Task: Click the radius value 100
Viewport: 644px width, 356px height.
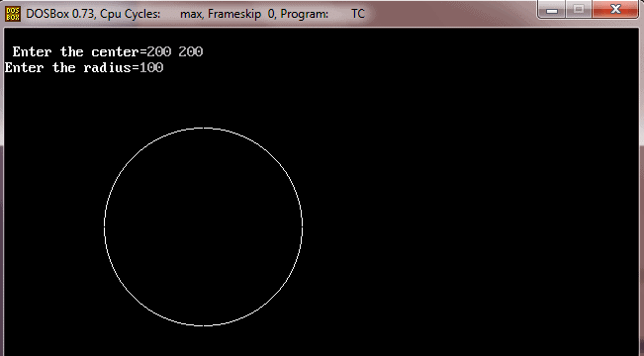Action: (x=151, y=67)
